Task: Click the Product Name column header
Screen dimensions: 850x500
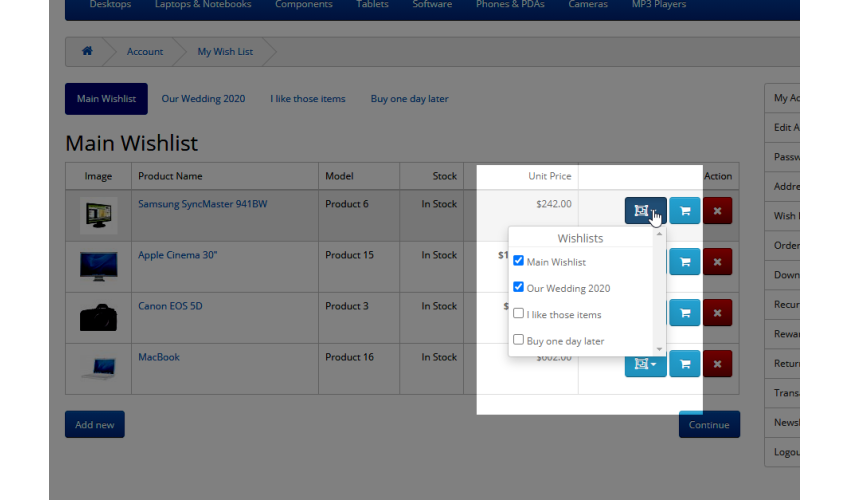Action: tap(170, 176)
